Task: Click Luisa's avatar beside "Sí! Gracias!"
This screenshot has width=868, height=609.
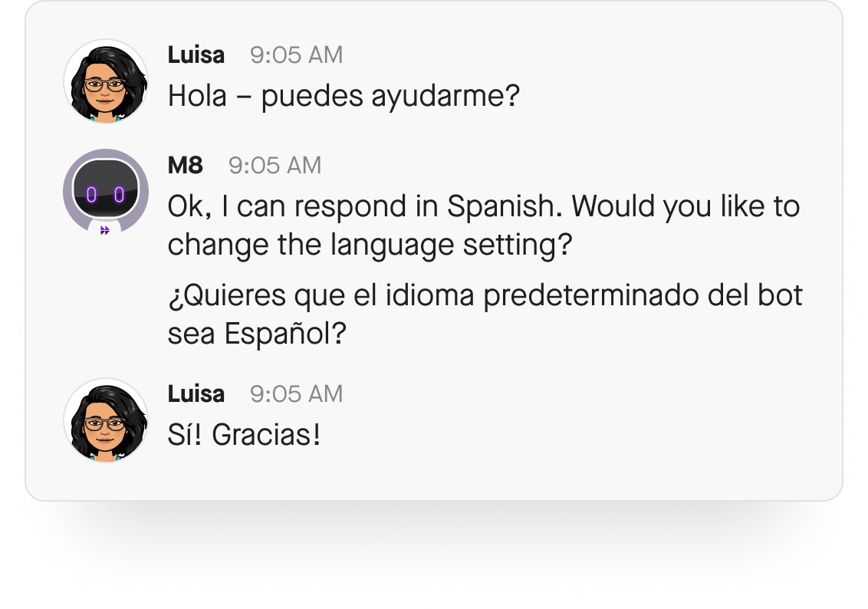Action: click(106, 420)
